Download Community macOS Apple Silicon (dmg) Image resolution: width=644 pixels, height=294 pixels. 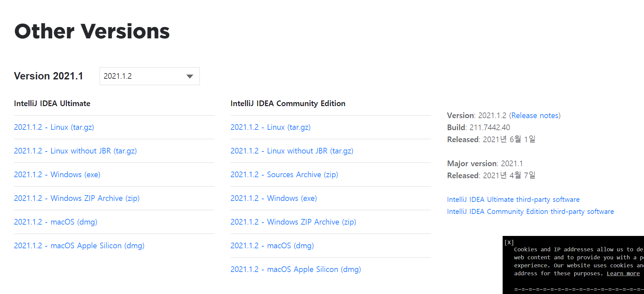coord(296,269)
